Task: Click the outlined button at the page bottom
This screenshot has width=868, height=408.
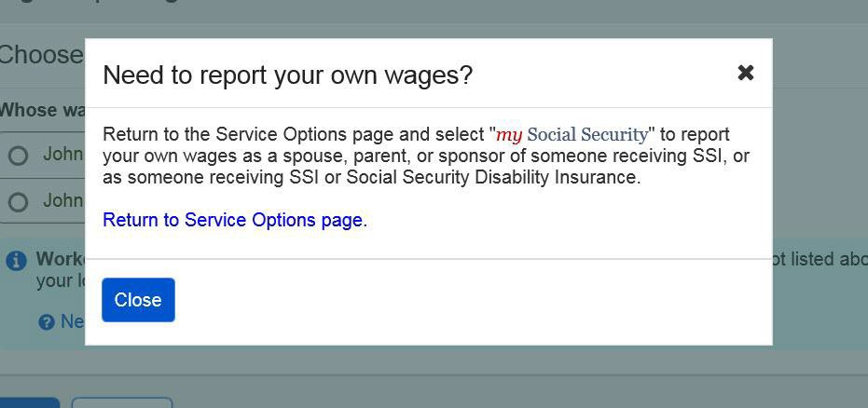Action: tap(121, 402)
